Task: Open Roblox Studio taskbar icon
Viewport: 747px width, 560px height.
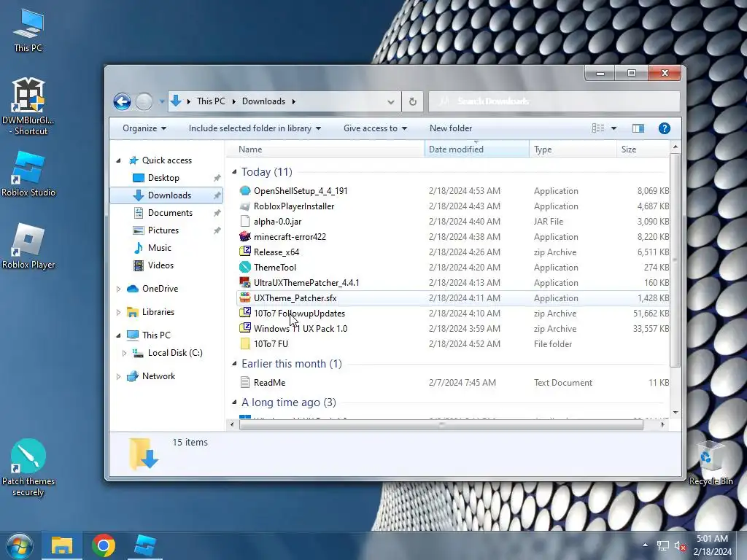Action: (x=145, y=545)
